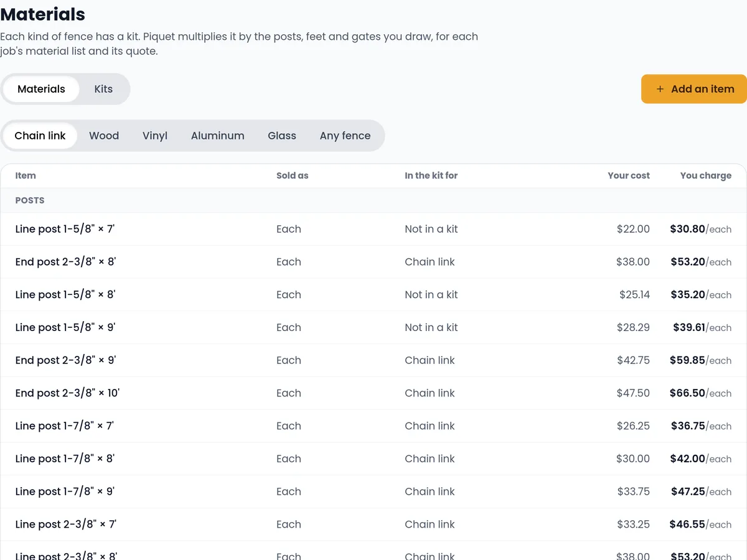Switch to the Materials view tab
This screenshot has height=560, width=747.
click(x=41, y=89)
